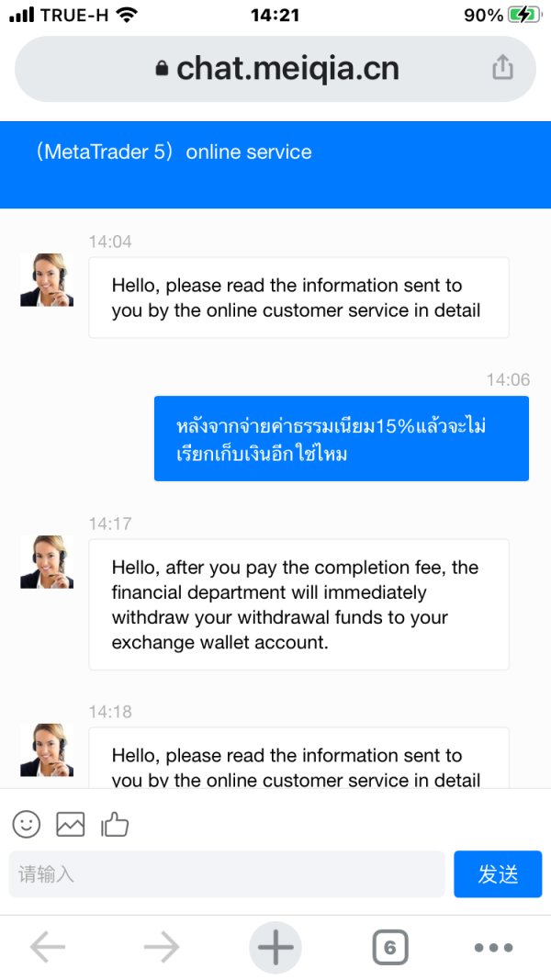Tap the blue Thai message bubble
Screen dimensions: 551x980
pyautogui.click(x=341, y=439)
